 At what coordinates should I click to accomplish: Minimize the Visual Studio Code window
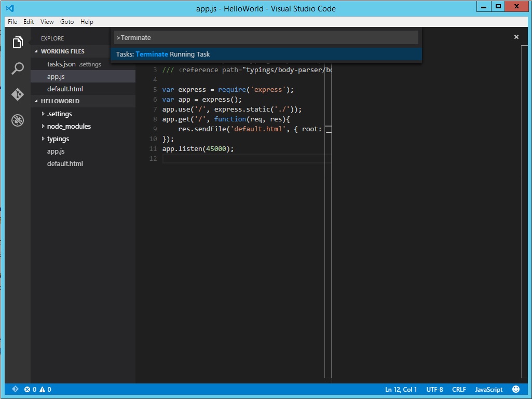pos(484,6)
